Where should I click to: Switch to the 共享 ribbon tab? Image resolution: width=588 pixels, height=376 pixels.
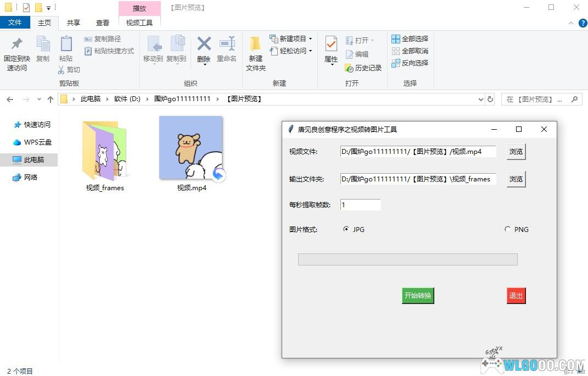(x=73, y=23)
